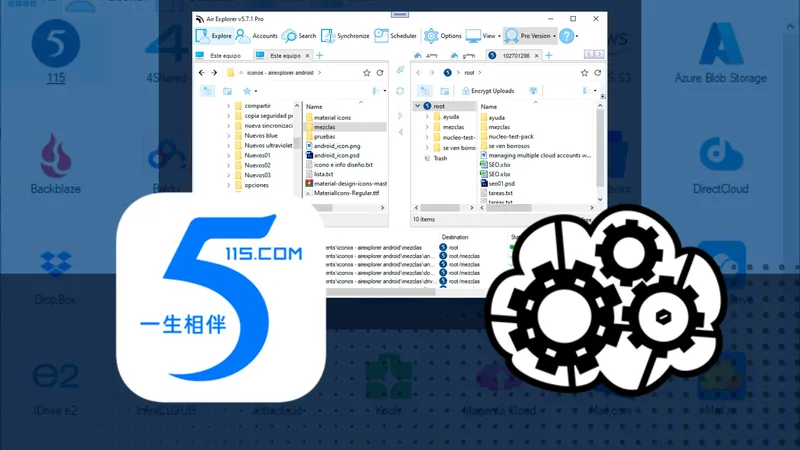Click the iconos - airexplorer android breadcrumb
Viewport: 800px width, 450px height.
pyautogui.click(x=280, y=73)
